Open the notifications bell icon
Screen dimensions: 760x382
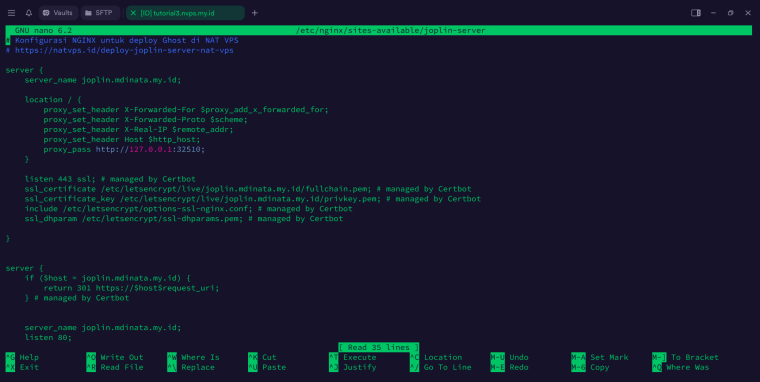(29, 13)
